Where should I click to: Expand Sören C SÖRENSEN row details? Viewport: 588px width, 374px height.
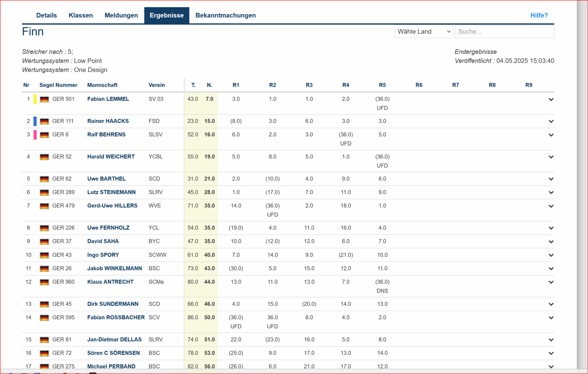(551, 353)
